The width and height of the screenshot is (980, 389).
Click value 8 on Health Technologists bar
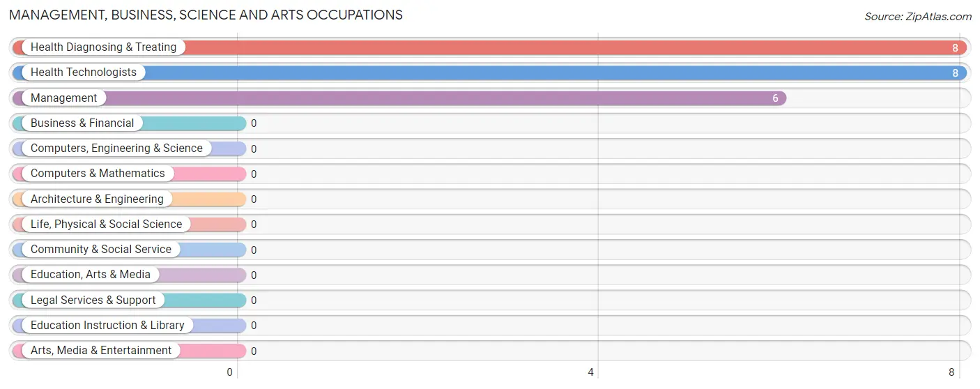[x=956, y=73]
